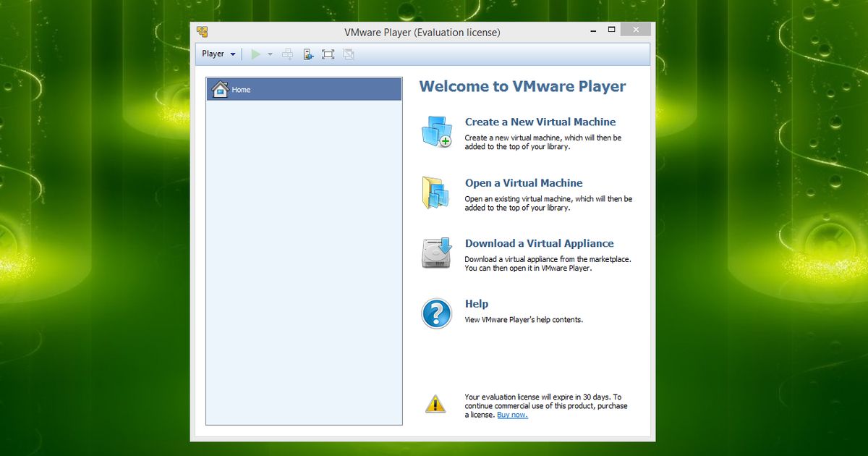868x456 pixels.
Task: Open the Create a New Virtual Machine link
Action: [x=540, y=122]
